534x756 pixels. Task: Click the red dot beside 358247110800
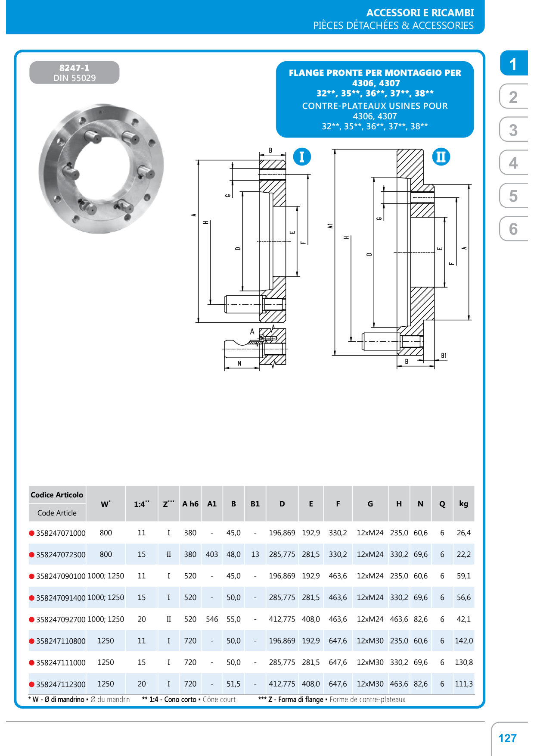(x=31, y=641)
